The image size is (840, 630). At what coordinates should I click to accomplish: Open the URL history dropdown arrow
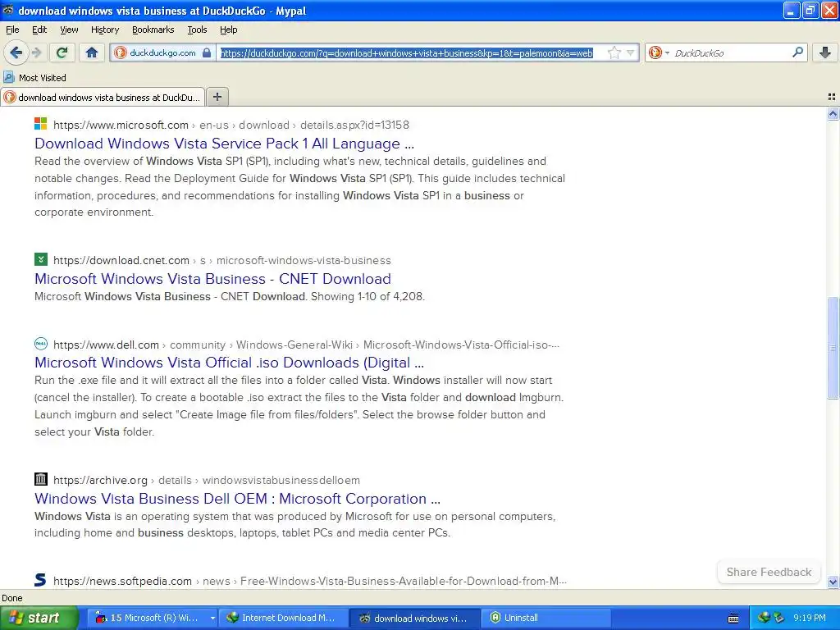(631, 52)
